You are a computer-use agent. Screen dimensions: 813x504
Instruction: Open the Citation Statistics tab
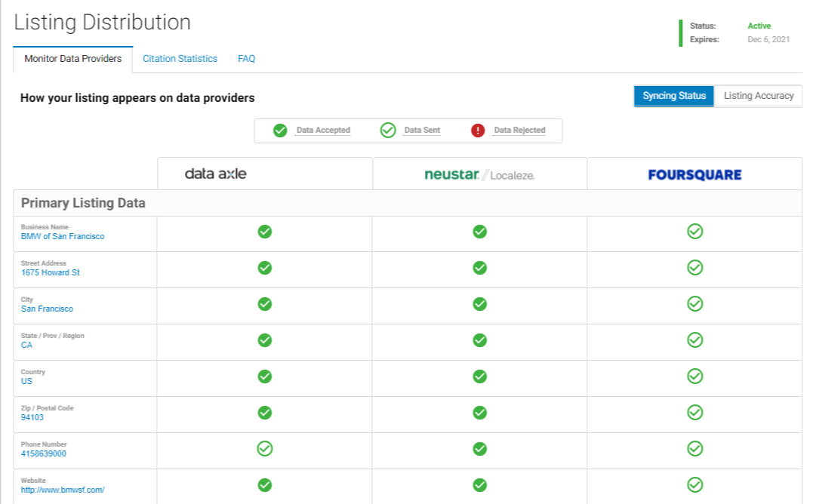(180, 59)
